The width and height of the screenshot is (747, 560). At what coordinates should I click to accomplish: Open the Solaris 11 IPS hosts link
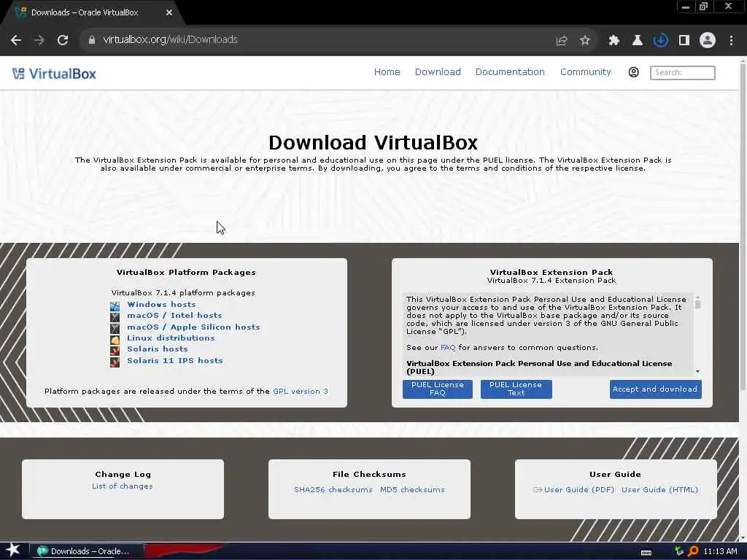[175, 360]
